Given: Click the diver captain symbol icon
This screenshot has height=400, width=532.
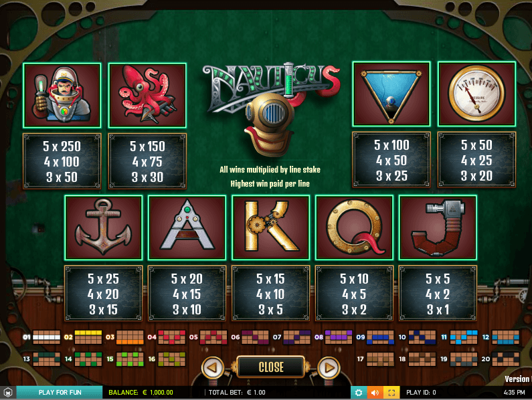Looking at the screenshot, I should click(62, 96).
